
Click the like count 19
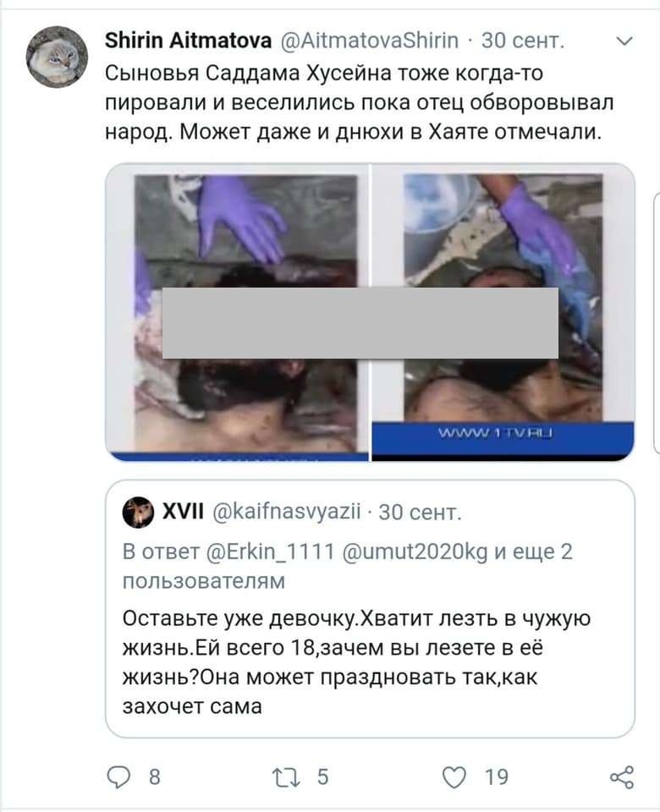coord(497,777)
